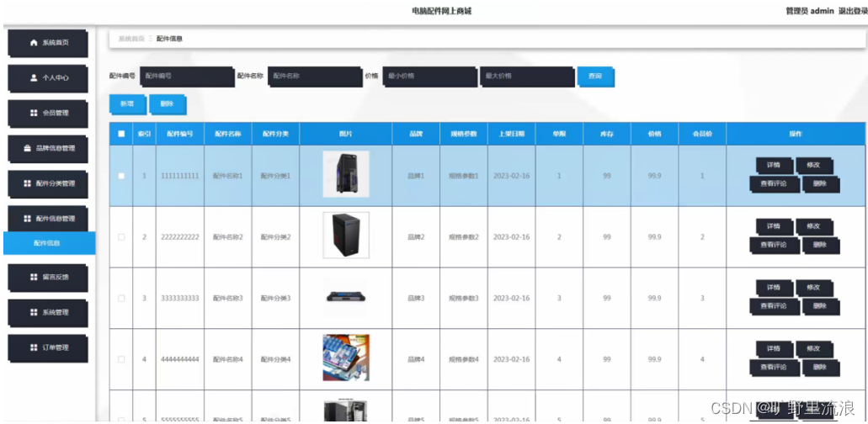The image size is (868, 424).
Task: Click the grid icon beside 配件分类管理
Action: coord(27,183)
